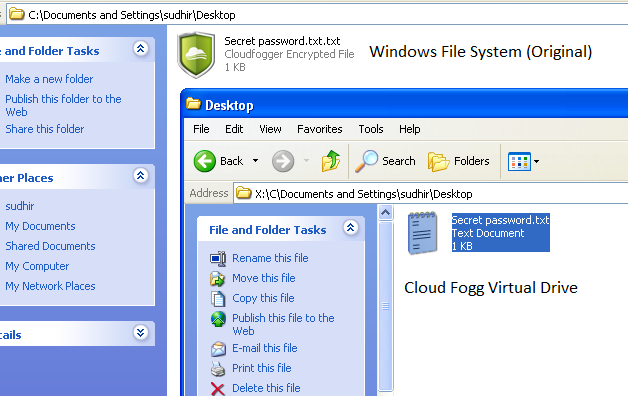Choose Print this file link
The image size is (629, 399).
(262, 368)
